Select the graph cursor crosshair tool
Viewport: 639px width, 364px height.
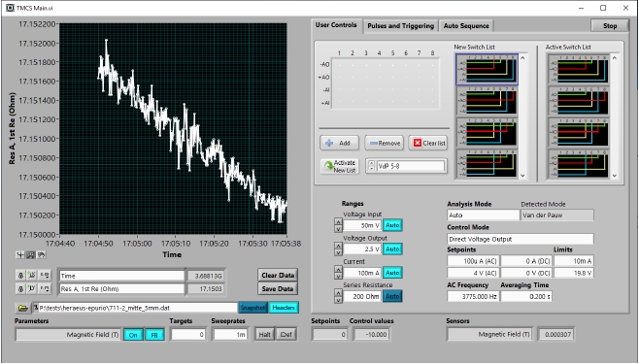(20, 255)
